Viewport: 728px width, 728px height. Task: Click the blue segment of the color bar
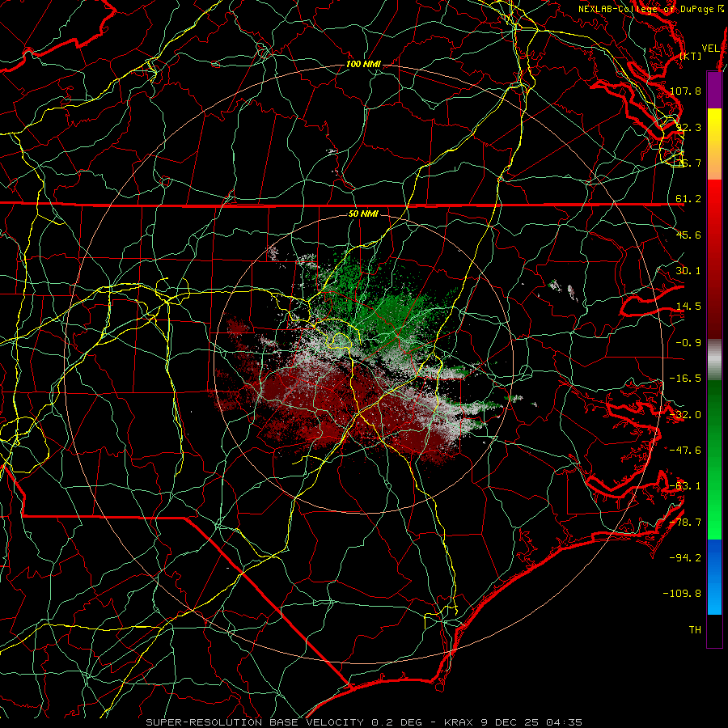714,577
